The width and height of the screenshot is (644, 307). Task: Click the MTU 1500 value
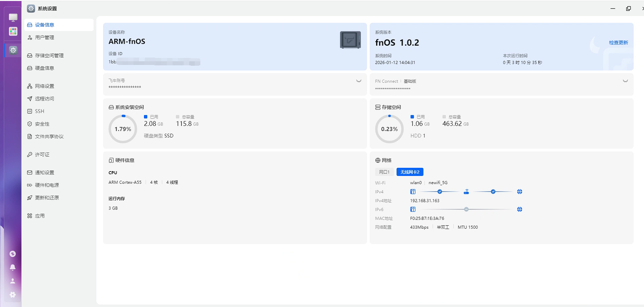click(468, 227)
